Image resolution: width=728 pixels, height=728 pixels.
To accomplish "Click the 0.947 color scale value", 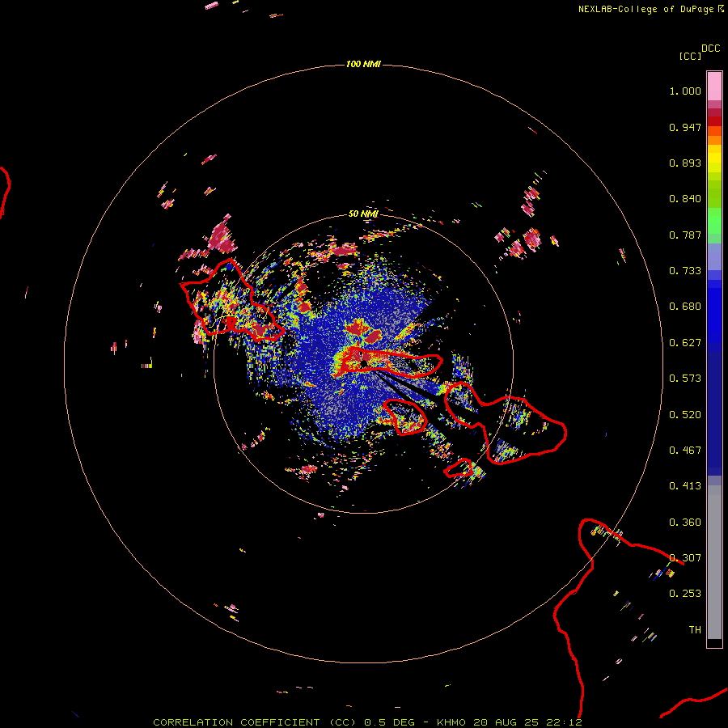I will click(685, 127).
